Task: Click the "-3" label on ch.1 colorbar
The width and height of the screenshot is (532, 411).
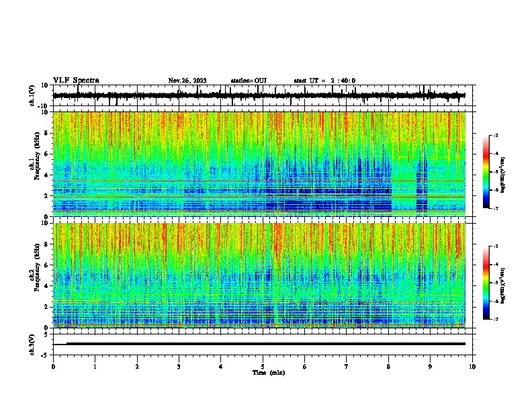Action: coord(496,136)
